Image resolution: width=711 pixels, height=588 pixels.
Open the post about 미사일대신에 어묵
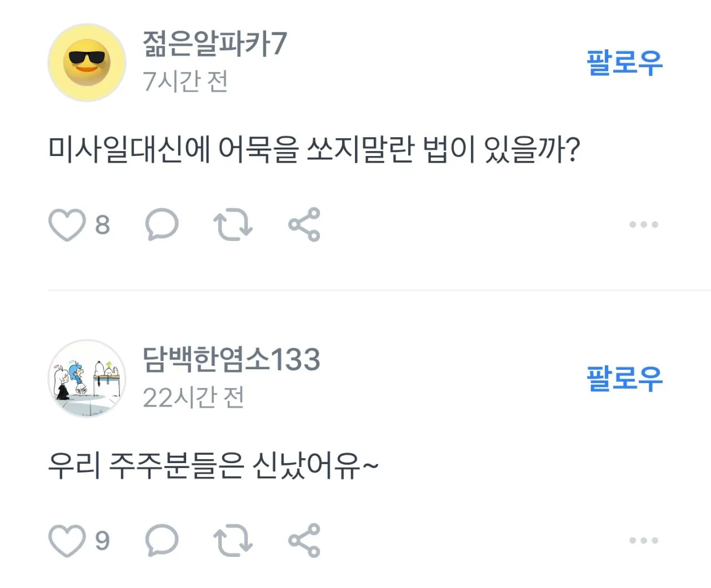coord(314,149)
